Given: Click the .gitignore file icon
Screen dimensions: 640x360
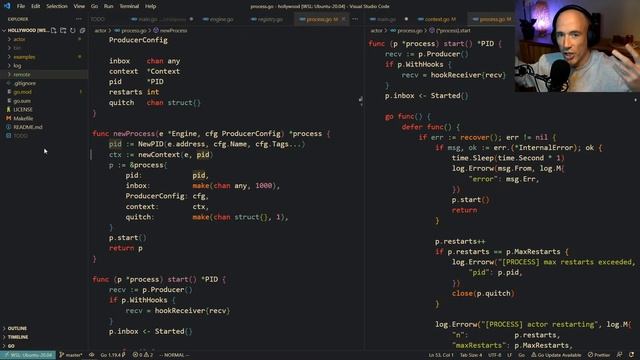Looking at the screenshot, I should click(x=9, y=83).
